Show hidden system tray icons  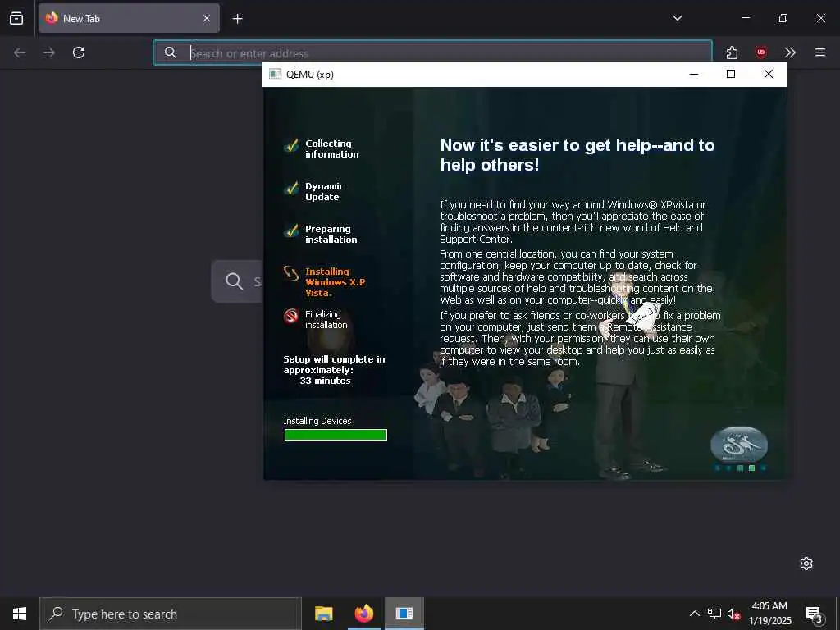[694, 614]
